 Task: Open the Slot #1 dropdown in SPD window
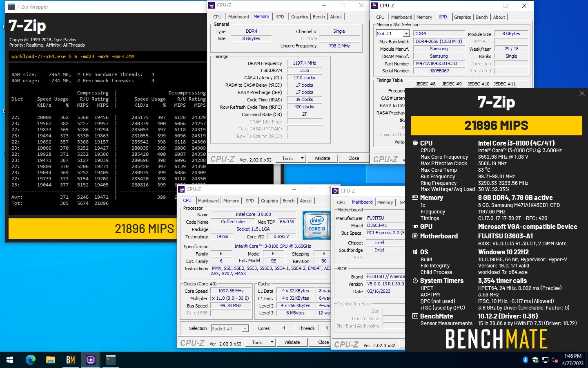406,34
